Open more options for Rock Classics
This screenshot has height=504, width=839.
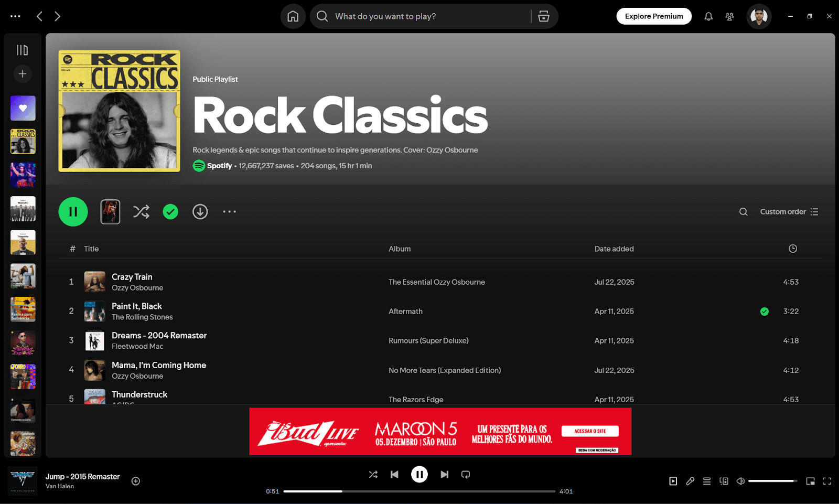coord(229,212)
